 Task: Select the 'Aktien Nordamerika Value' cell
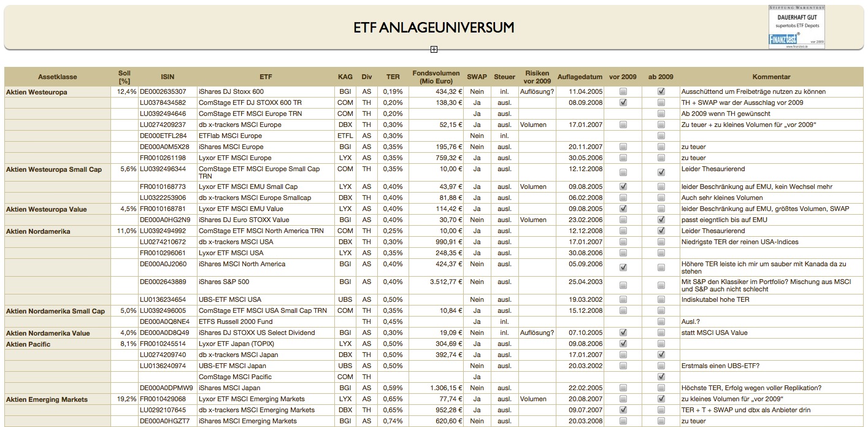(x=58, y=333)
